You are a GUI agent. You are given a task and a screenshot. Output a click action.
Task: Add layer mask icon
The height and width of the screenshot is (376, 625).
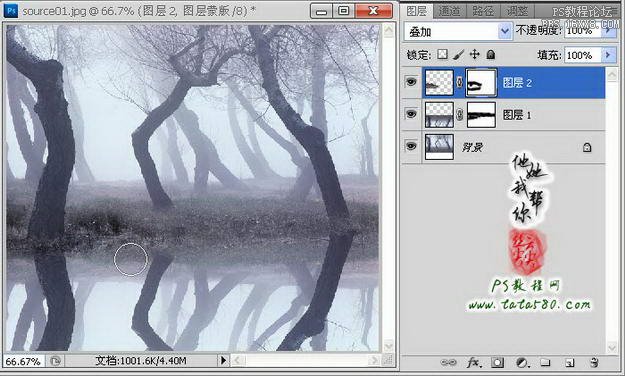497,362
